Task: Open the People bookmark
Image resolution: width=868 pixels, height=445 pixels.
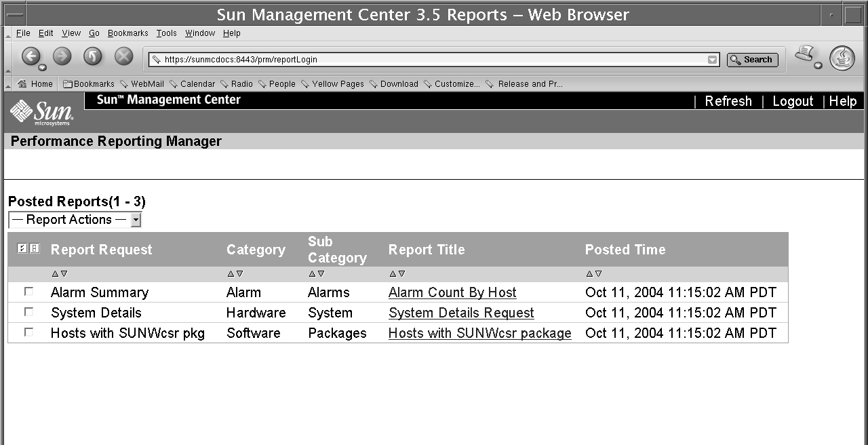Action: pos(277,84)
